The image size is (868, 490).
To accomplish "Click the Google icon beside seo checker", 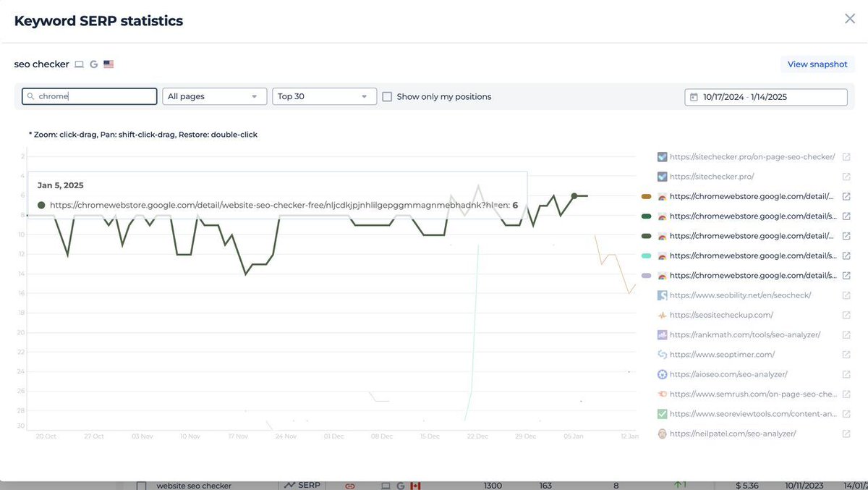I will (x=94, y=64).
